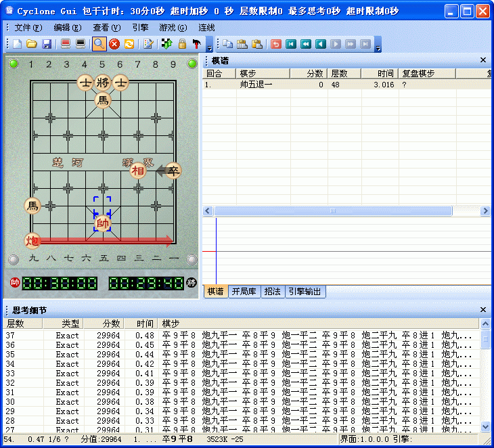This screenshot has width=494, height=448.
Task: Jump to last move button
Action: pos(365,44)
